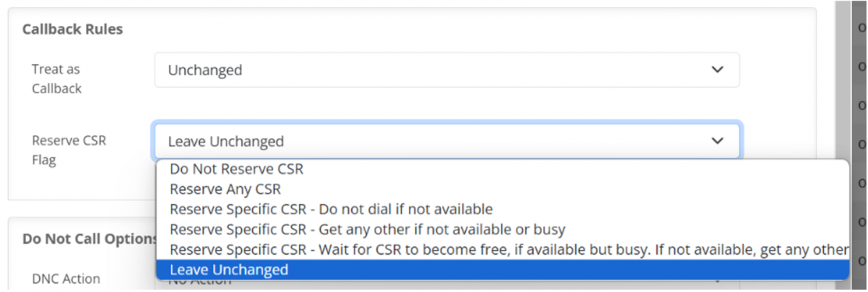
Task: Pick Reserve Specific CSR - Do not dial option
Action: 331,209
